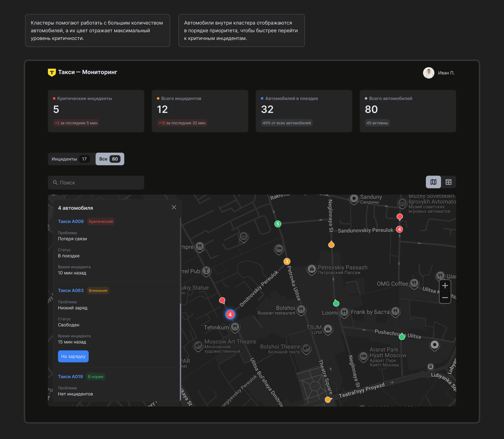The image size is (504, 439).
Task: Click 40% от всех автомобилей badge
Action: click(286, 123)
